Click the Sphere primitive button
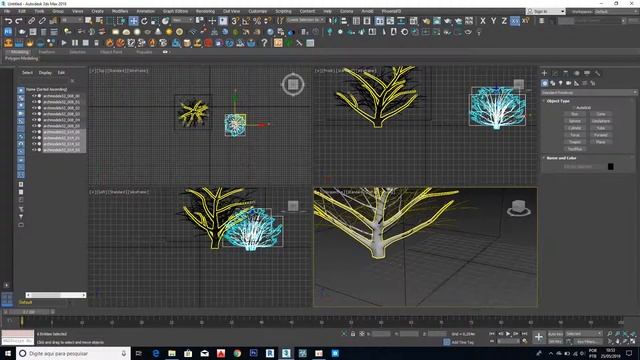The height and width of the screenshot is (360, 640). [574, 121]
